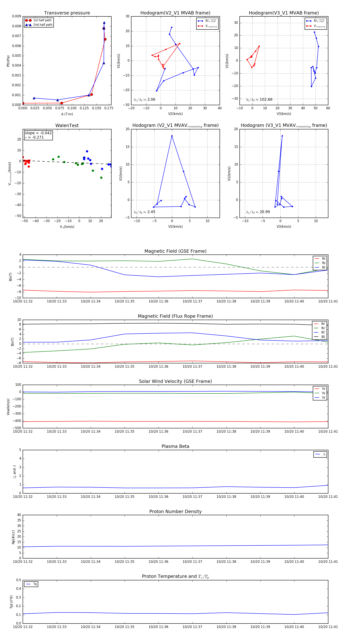Click the 'Transverse pressure' plot title

click(67, 13)
